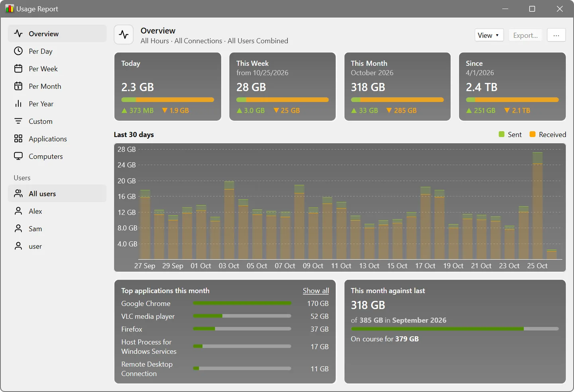Open the Computers monitor section
This screenshot has width=574, height=392.
(x=57, y=156)
